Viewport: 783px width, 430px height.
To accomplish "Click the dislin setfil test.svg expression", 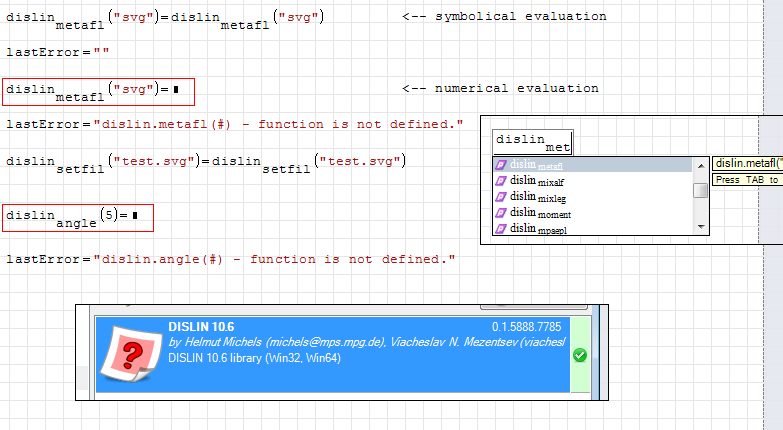I will 206,162.
